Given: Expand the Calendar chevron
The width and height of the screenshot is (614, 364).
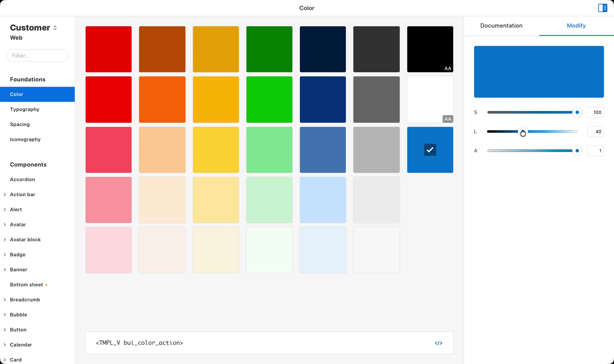Looking at the screenshot, I should [5, 345].
